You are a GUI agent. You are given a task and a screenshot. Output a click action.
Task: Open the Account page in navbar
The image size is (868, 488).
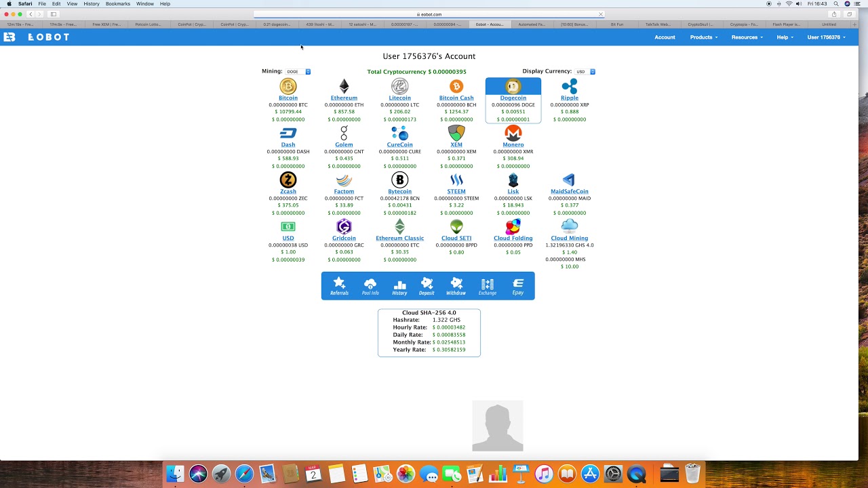coord(665,37)
